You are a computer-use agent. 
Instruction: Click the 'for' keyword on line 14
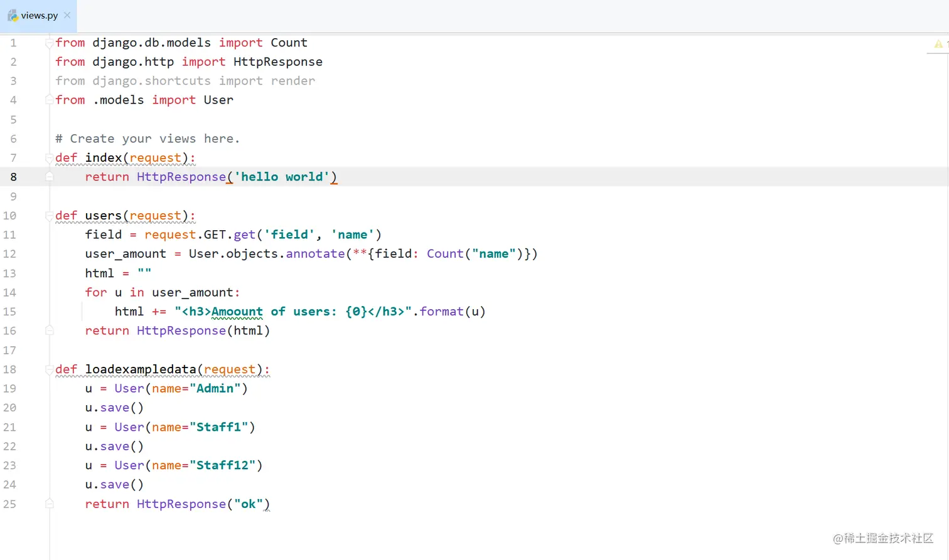[x=96, y=292]
